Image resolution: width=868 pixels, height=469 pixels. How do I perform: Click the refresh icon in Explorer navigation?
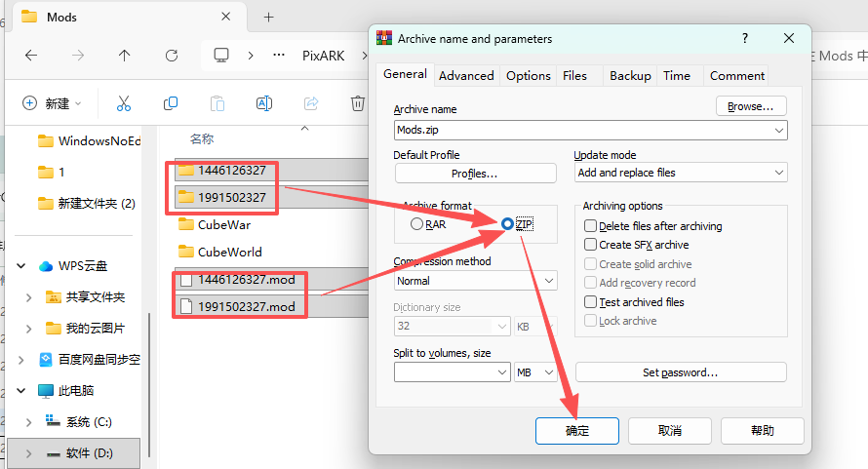172,56
